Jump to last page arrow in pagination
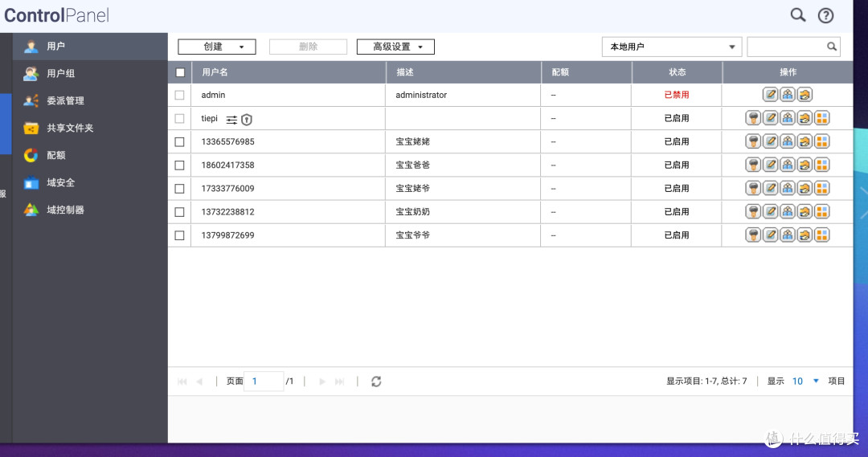Viewport: 868px width, 457px height. point(339,382)
